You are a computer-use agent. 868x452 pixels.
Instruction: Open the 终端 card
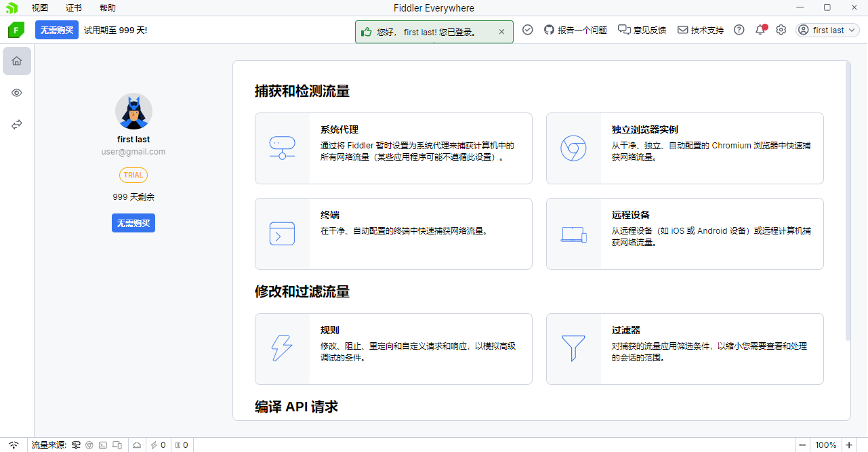click(x=394, y=234)
